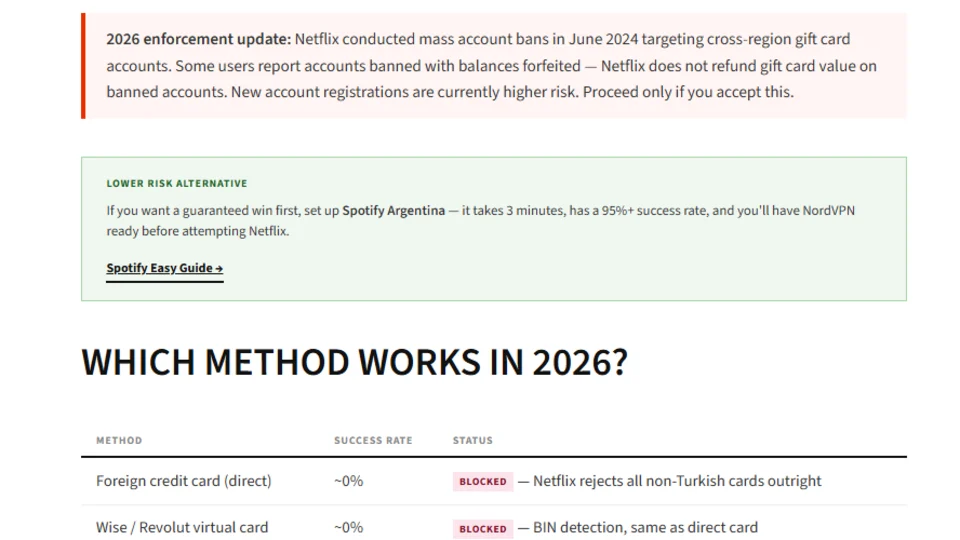
Task: Select the Success Rate column header
Action: coord(373,440)
